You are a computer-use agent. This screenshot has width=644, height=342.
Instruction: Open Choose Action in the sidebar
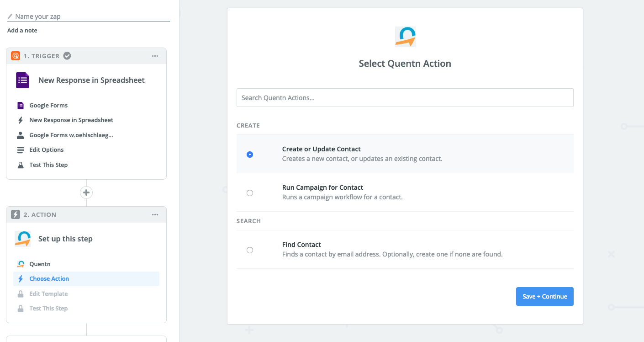point(49,279)
